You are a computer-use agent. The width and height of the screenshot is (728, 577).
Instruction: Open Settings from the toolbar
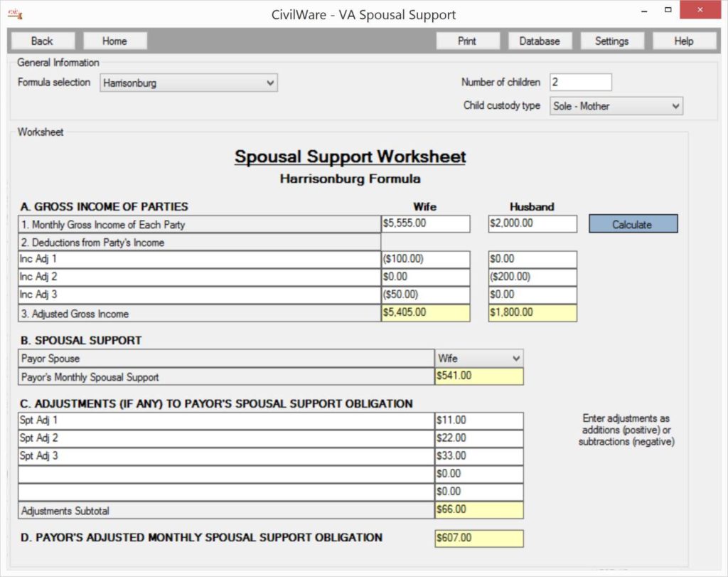pos(612,41)
